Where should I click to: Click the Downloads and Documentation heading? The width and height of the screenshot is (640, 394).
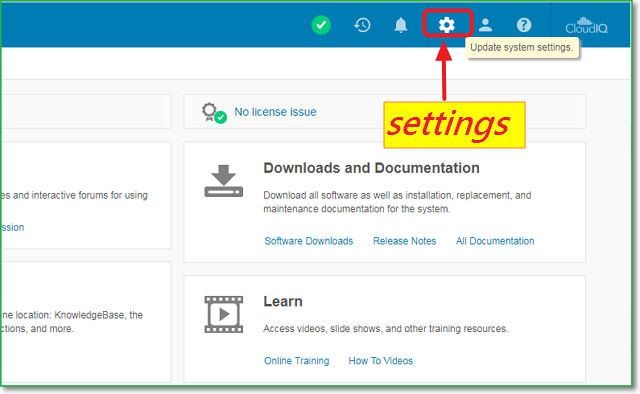point(371,168)
